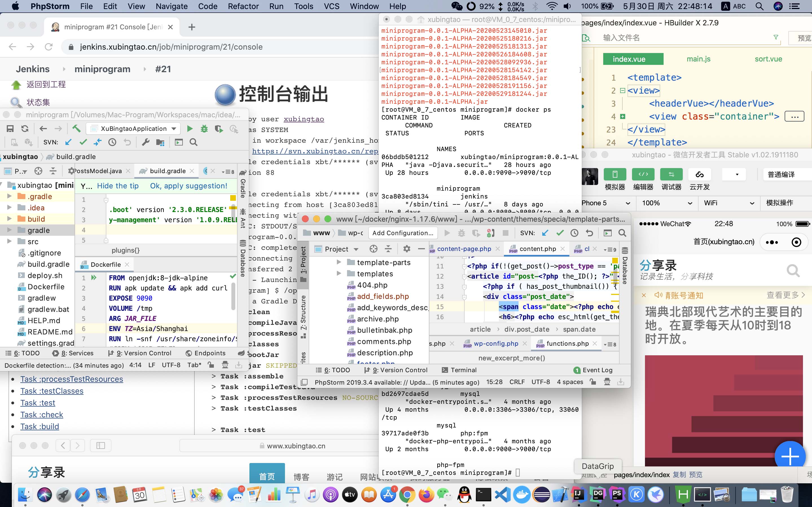Click the Task :testClasses link in Jenkins
Image resolution: width=812 pixels, height=507 pixels.
coord(52,391)
